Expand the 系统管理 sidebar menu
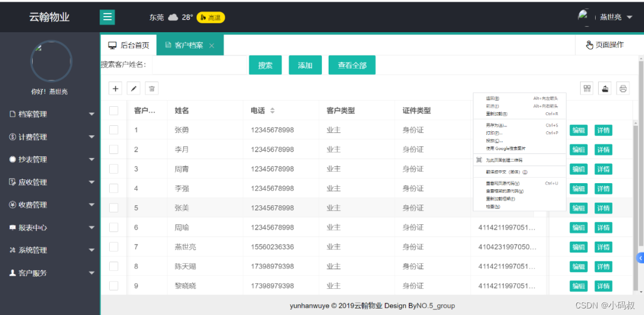The width and height of the screenshot is (644, 315). (50, 250)
